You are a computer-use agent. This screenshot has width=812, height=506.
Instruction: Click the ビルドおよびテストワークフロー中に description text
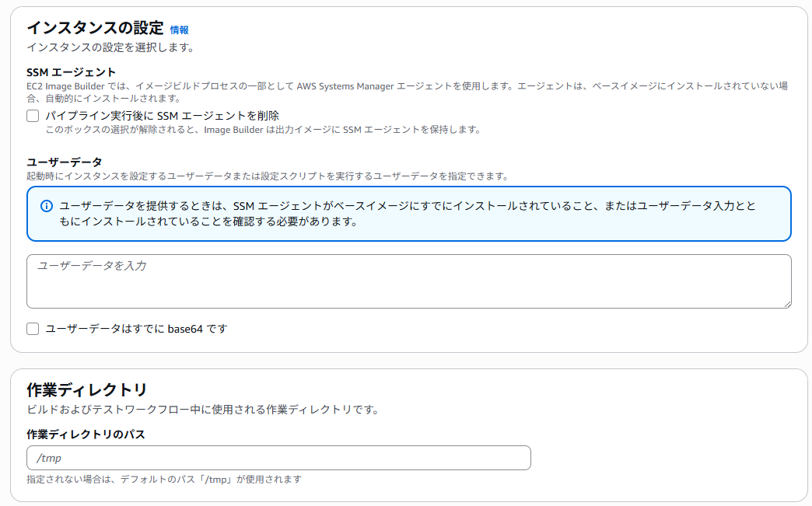pos(203,410)
